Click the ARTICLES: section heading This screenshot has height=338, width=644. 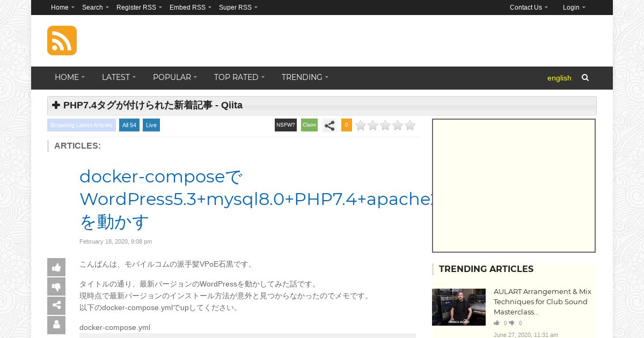77,145
